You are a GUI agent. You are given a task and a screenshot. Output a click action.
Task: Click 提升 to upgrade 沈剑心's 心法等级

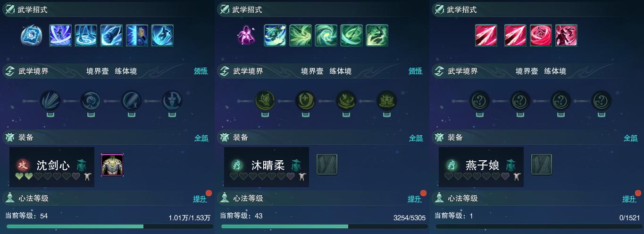click(200, 199)
